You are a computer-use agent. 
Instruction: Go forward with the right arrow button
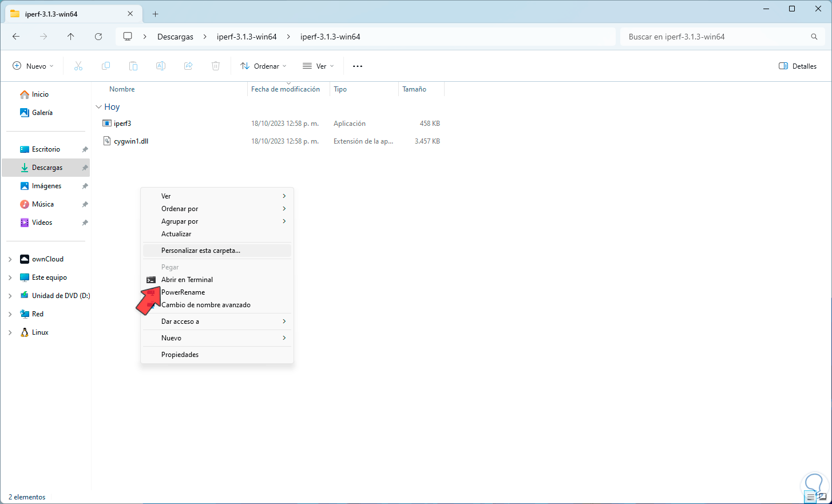tap(43, 37)
